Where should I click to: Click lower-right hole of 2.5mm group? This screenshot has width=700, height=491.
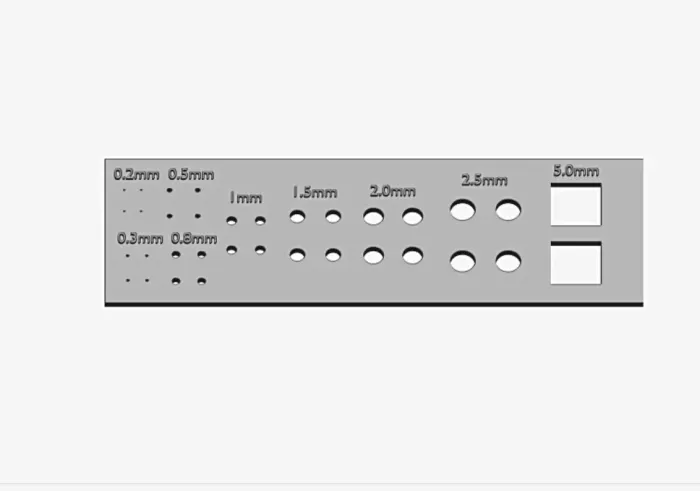pos(508,262)
